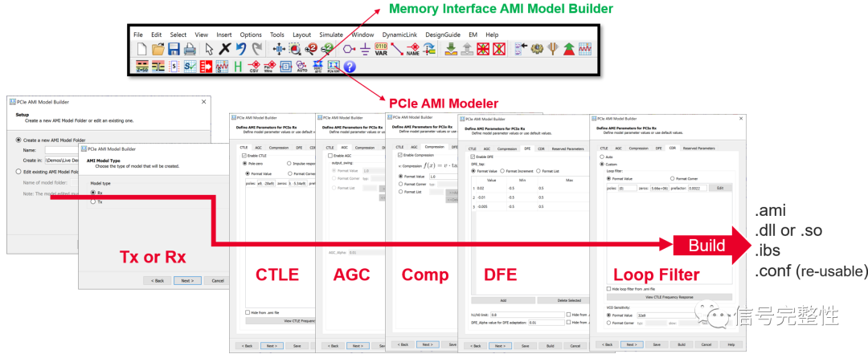Click the hexagon port insert icon
Image resolution: width=868 pixels, height=354 pixels.
349,49
